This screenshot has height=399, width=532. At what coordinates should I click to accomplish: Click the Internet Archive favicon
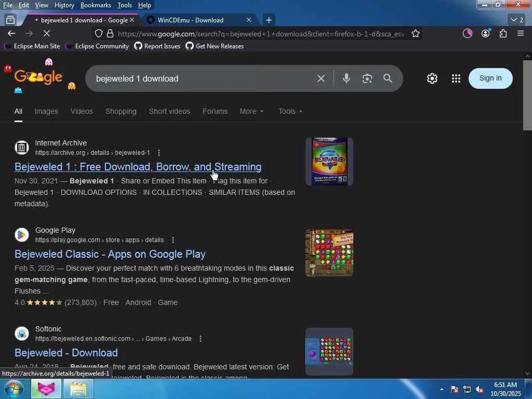[22, 148]
